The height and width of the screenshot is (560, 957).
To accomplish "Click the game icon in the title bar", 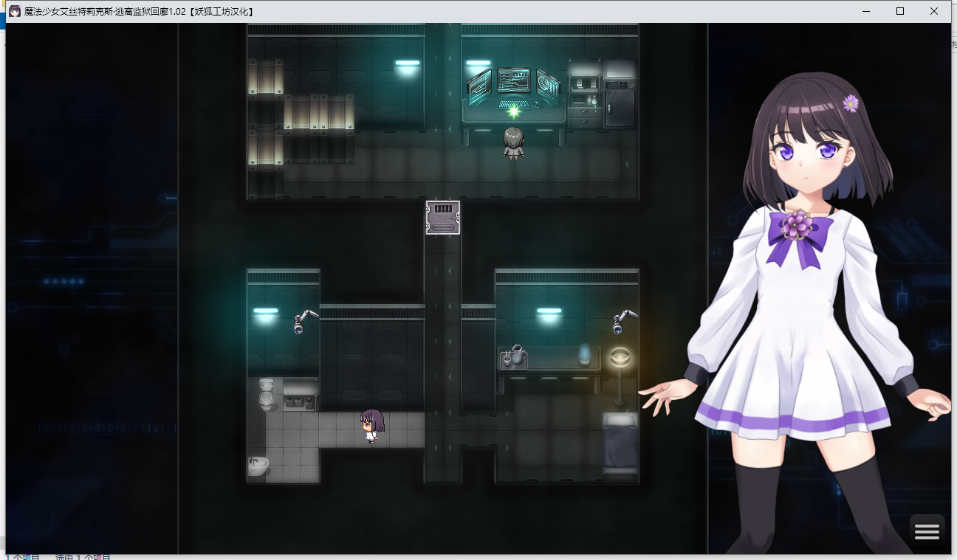I will click(14, 11).
